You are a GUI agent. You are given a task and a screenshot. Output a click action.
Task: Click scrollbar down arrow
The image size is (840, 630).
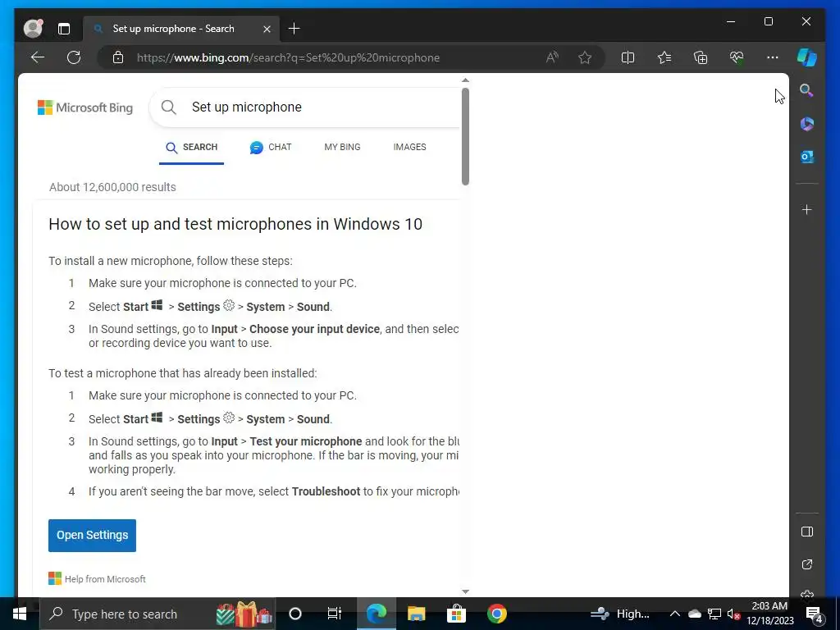pyautogui.click(x=465, y=591)
